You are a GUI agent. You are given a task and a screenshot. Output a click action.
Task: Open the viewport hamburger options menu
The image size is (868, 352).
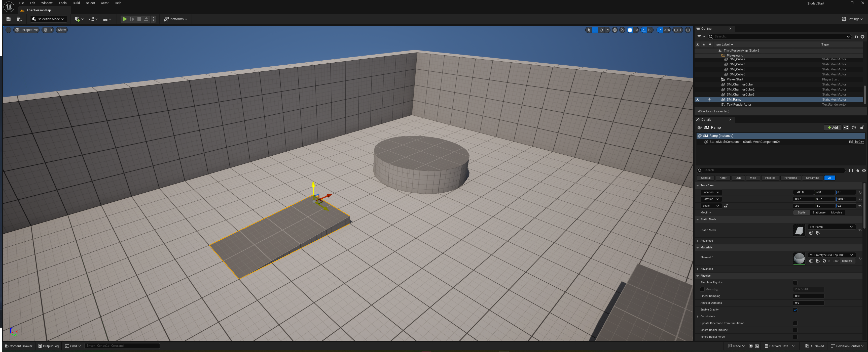(8, 30)
